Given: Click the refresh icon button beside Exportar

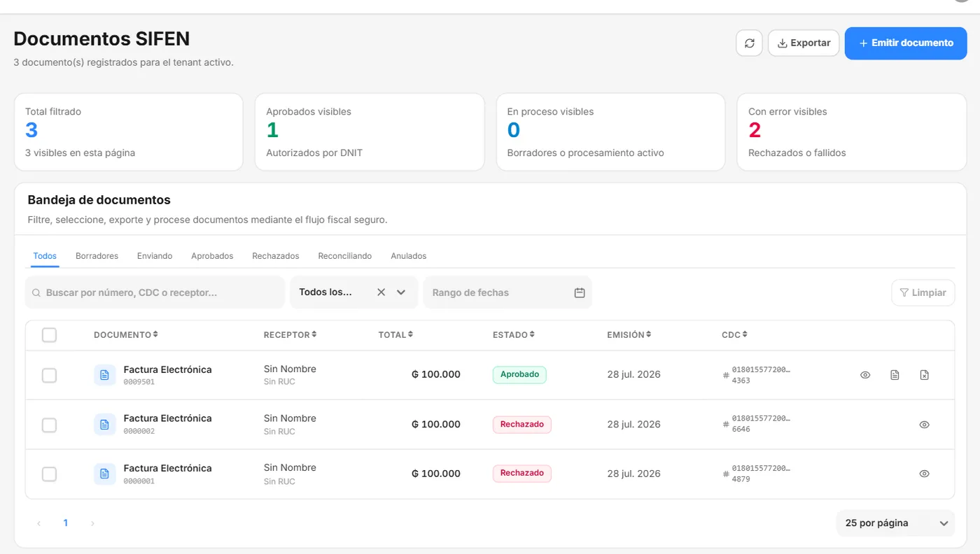Looking at the screenshot, I should click(749, 43).
